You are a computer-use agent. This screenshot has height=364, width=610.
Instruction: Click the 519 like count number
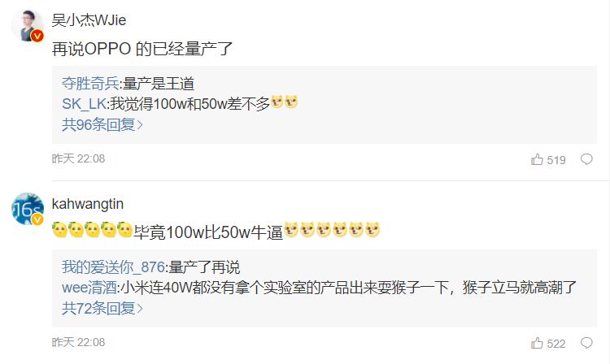tap(556, 160)
